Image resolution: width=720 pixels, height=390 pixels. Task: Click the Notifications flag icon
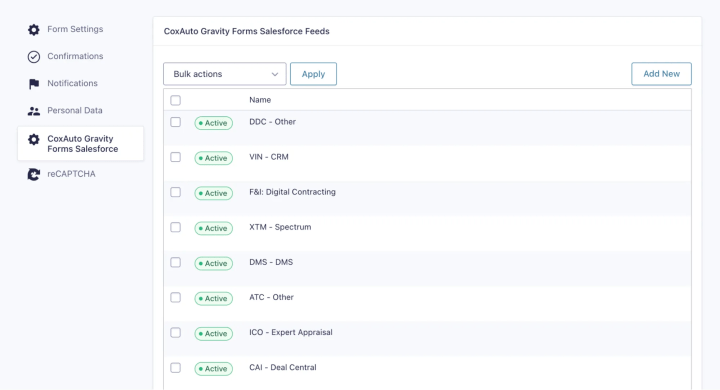[x=34, y=84]
